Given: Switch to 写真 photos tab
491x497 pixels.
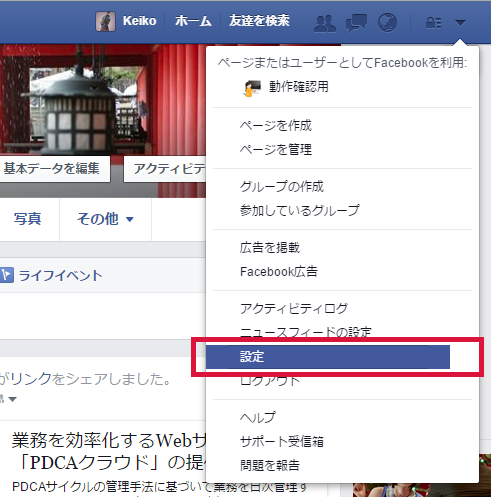Looking at the screenshot, I should tap(27, 219).
